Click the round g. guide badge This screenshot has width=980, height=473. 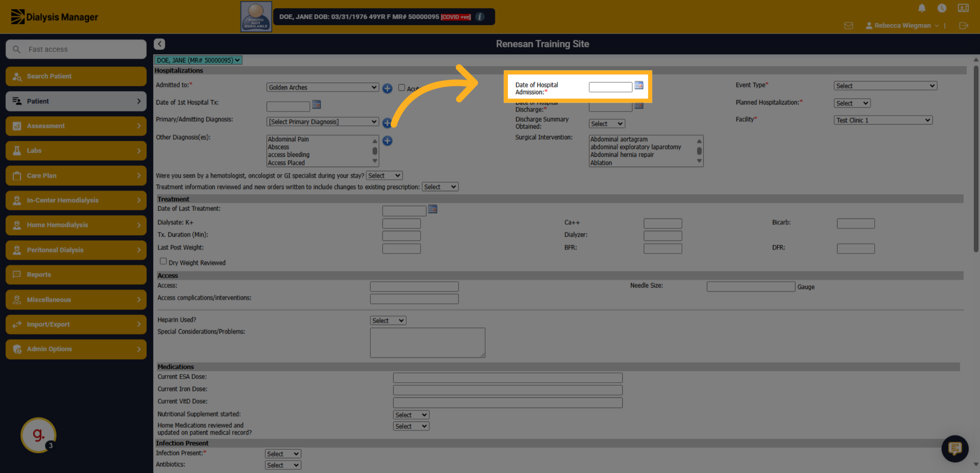38,435
